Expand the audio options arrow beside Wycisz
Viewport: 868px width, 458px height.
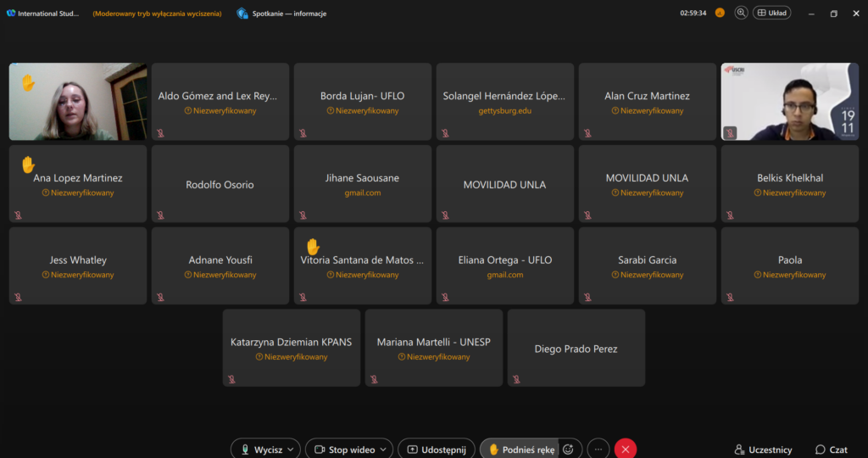[x=292, y=450]
